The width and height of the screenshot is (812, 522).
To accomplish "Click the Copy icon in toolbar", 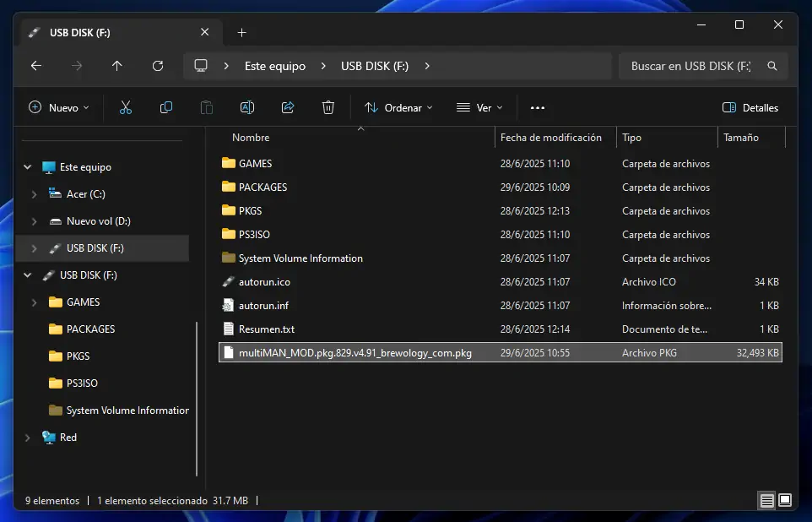I will 165,107.
